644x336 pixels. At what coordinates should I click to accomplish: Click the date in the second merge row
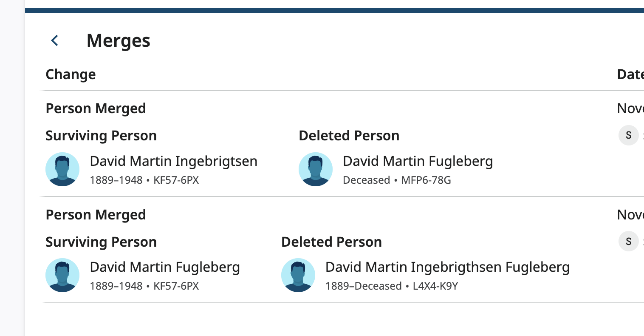[x=630, y=215]
